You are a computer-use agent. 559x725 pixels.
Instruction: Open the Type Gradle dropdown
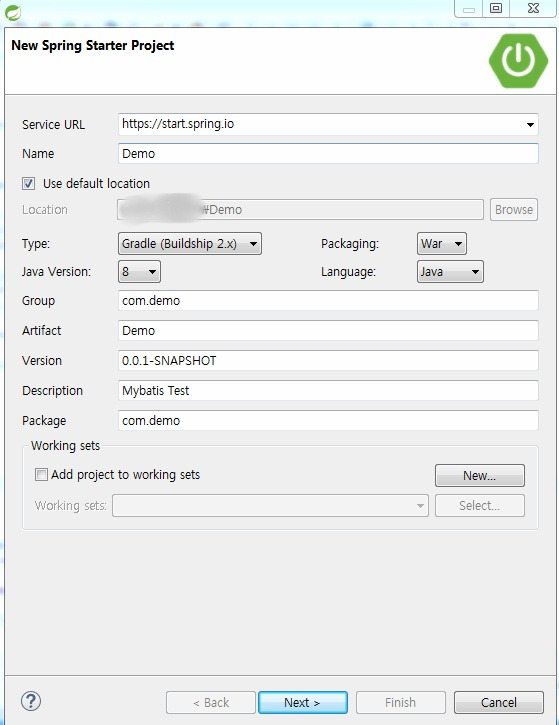(190, 244)
